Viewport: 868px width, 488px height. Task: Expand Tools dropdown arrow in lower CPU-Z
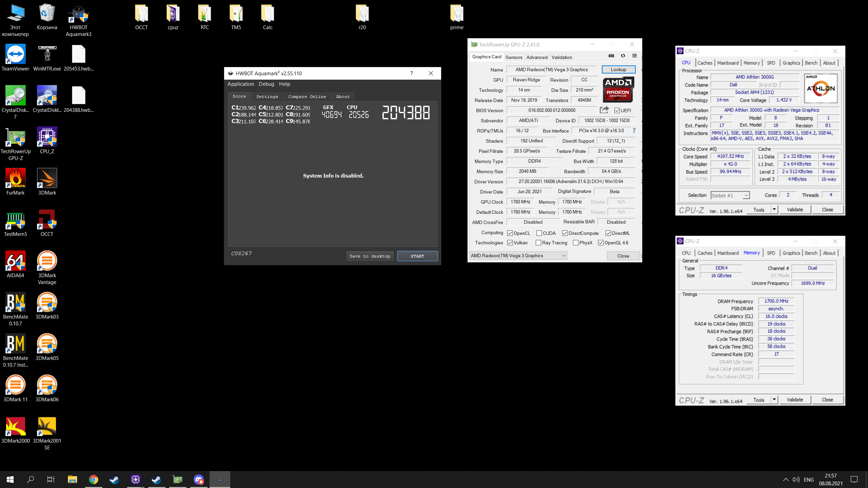click(x=774, y=400)
